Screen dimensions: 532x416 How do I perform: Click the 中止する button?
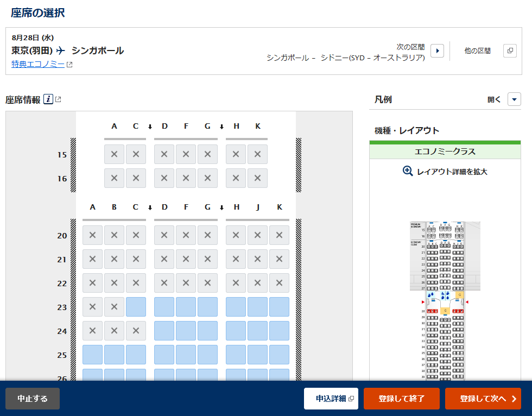pos(32,398)
